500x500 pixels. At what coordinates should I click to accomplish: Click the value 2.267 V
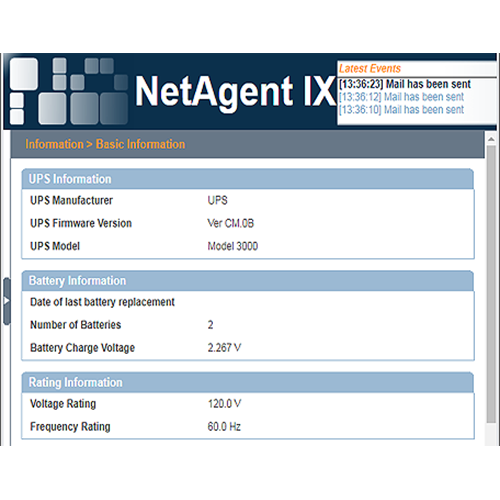(224, 348)
